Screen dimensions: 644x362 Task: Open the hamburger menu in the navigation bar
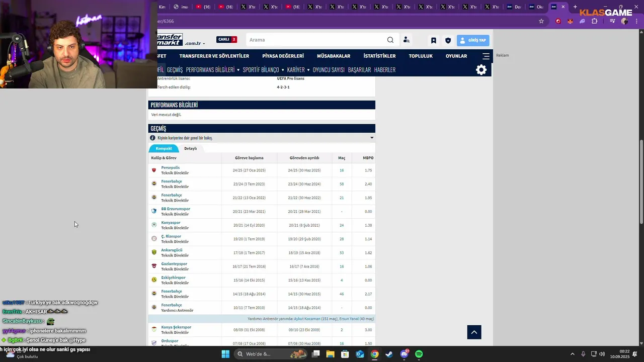[486, 56]
